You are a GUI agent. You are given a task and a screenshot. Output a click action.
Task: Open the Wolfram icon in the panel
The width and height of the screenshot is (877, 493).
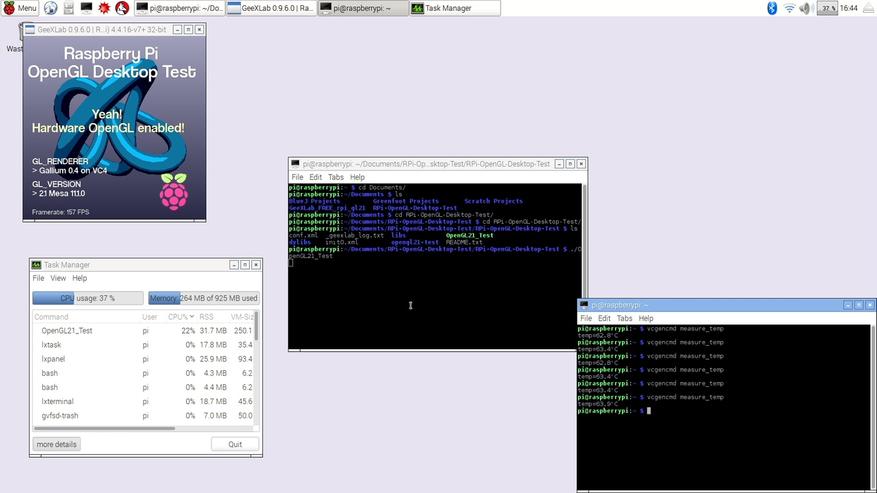[x=122, y=8]
